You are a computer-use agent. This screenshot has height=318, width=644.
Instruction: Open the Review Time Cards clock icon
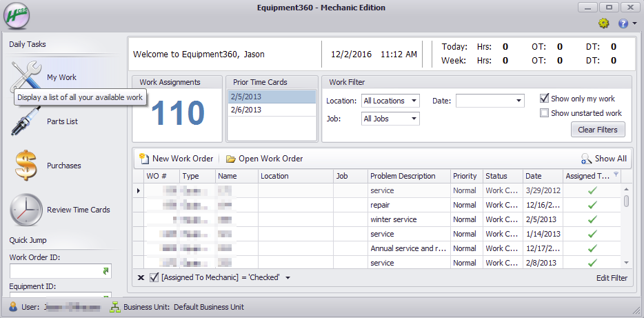point(26,210)
